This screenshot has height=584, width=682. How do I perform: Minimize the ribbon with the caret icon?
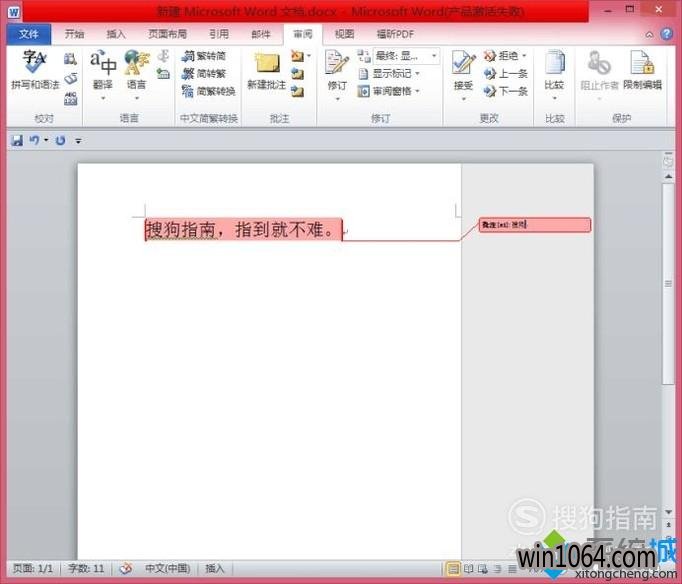click(x=649, y=34)
